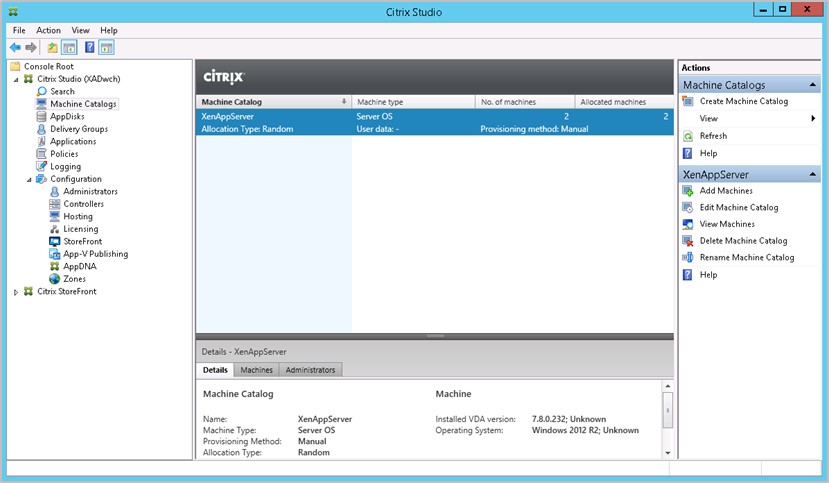Viewport: 829px width, 483px height.
Task: Sort by Machine Catalog column header
Action: pyautogui.click(x=272, y=102)
